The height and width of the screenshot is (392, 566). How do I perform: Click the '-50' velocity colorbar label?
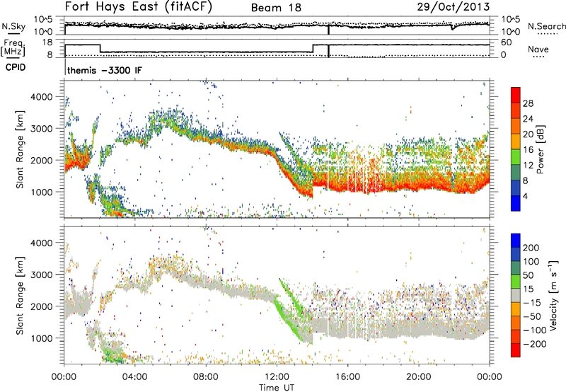point(532,316)
